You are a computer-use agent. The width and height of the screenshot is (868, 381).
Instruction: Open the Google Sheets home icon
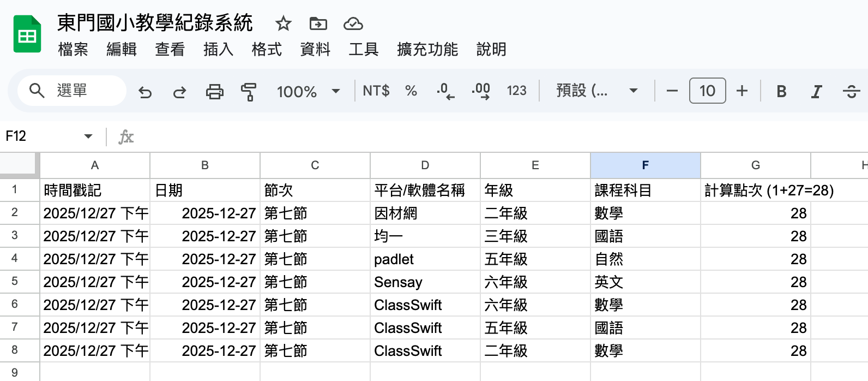(27, 34)
